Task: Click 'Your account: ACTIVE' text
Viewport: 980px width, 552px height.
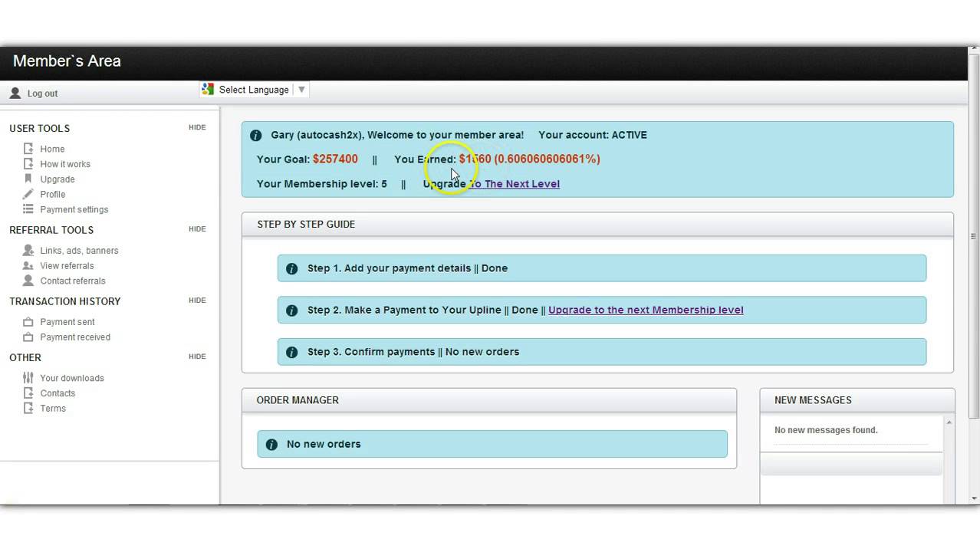Action: [593, 135]
